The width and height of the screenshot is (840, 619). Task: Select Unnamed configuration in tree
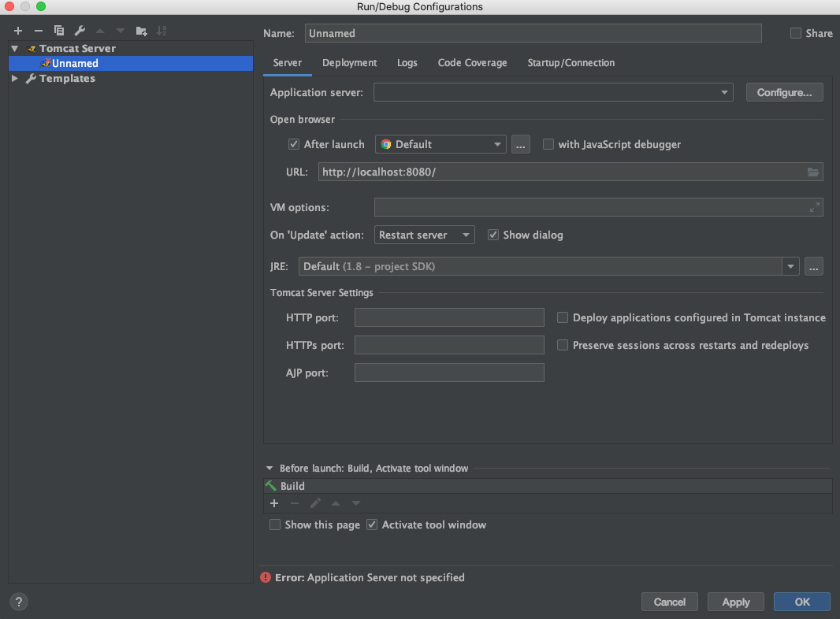131,63
